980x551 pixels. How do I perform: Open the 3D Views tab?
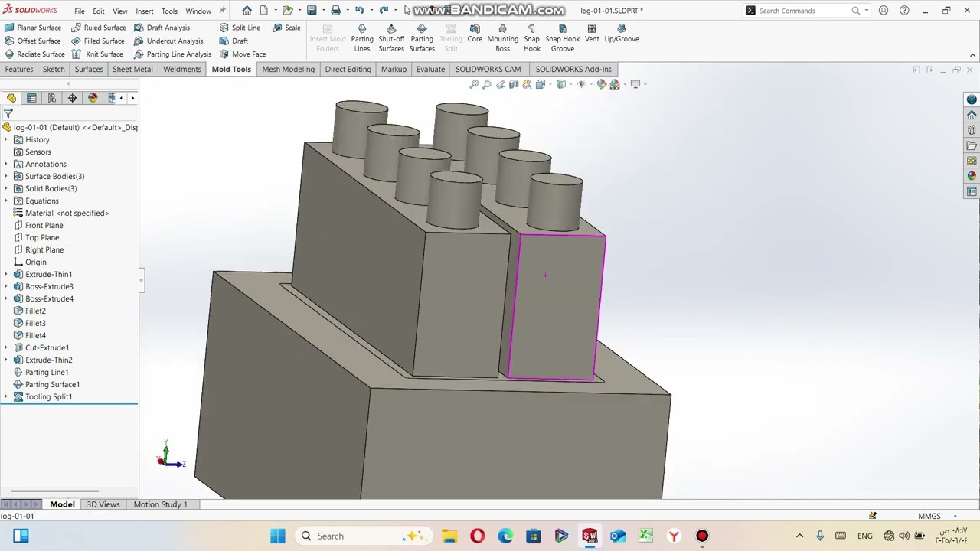(x=103, y=504)
